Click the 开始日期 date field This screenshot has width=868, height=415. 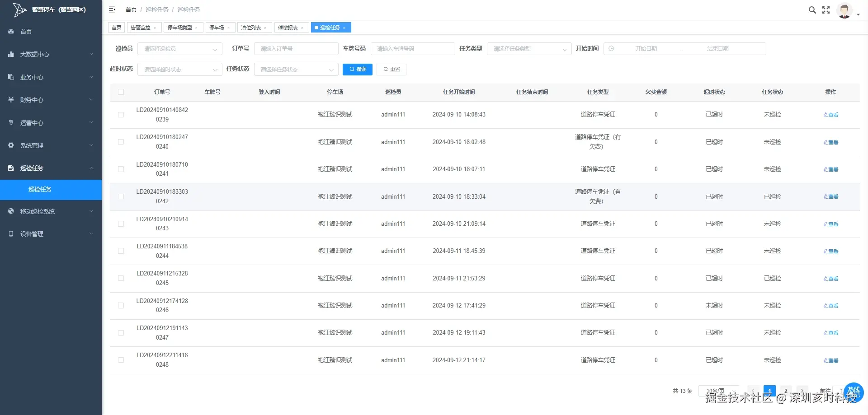[x=646, y=49]
